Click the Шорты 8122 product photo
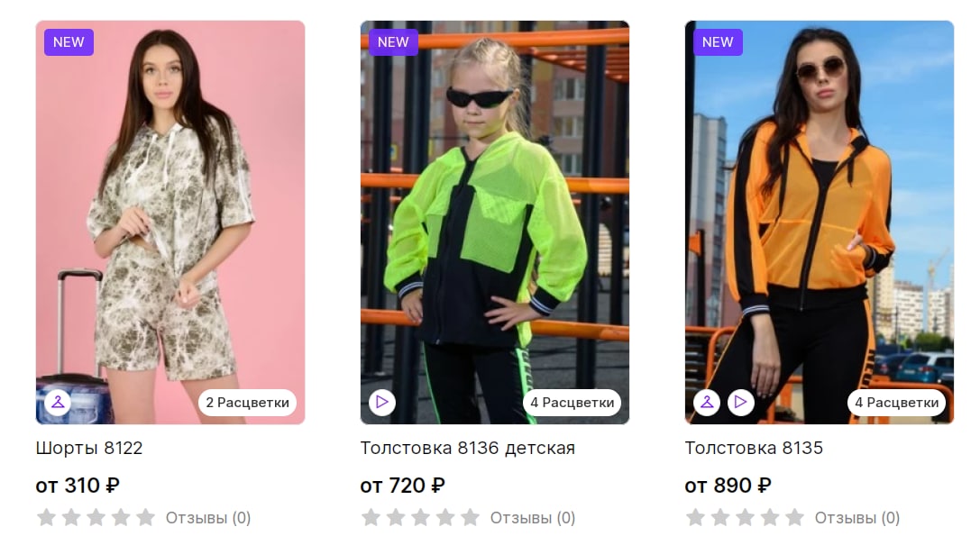This screenshot has width=980, height=545. pyautogui.click(x=170, y=223)
